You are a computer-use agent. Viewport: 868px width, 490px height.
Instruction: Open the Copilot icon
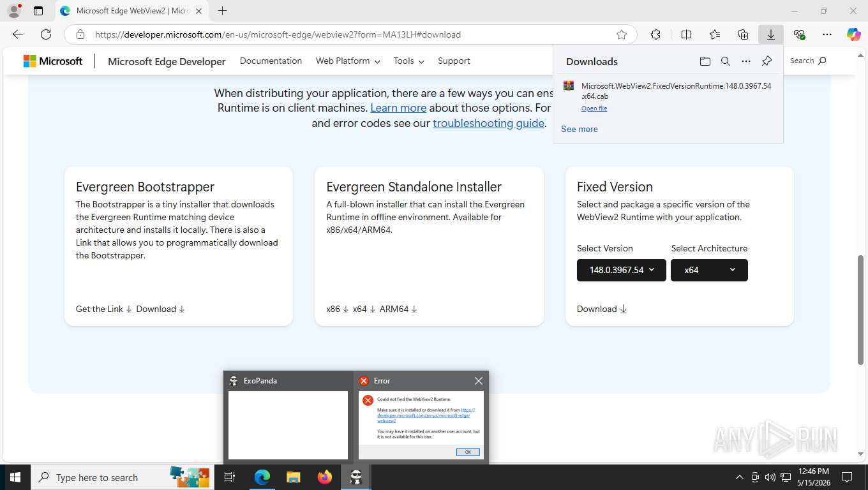click(x=854, y=34)
